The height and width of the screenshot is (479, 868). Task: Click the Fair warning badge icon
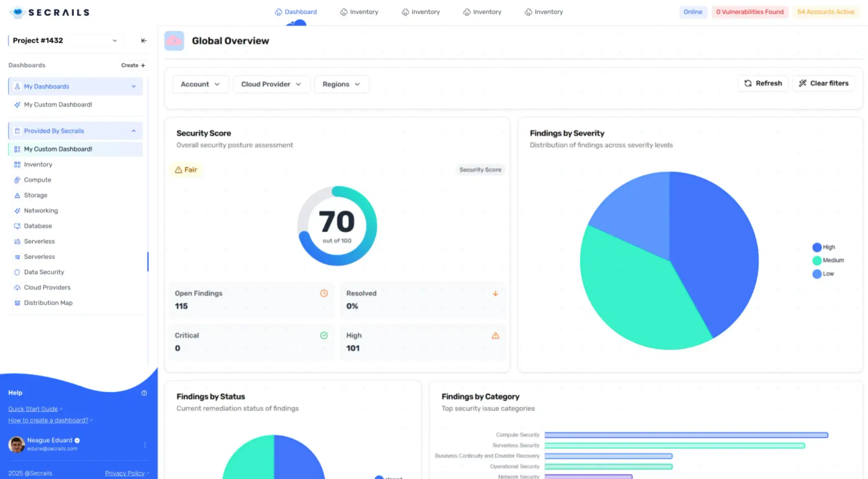(178, 170)
